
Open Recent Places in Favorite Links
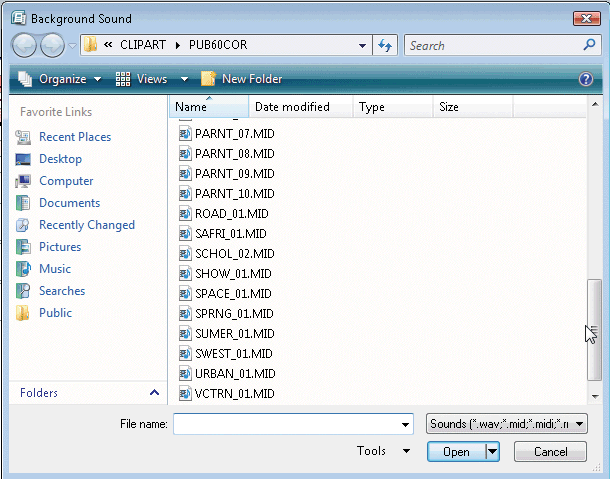pyautogui.click(x=74, y=137)
